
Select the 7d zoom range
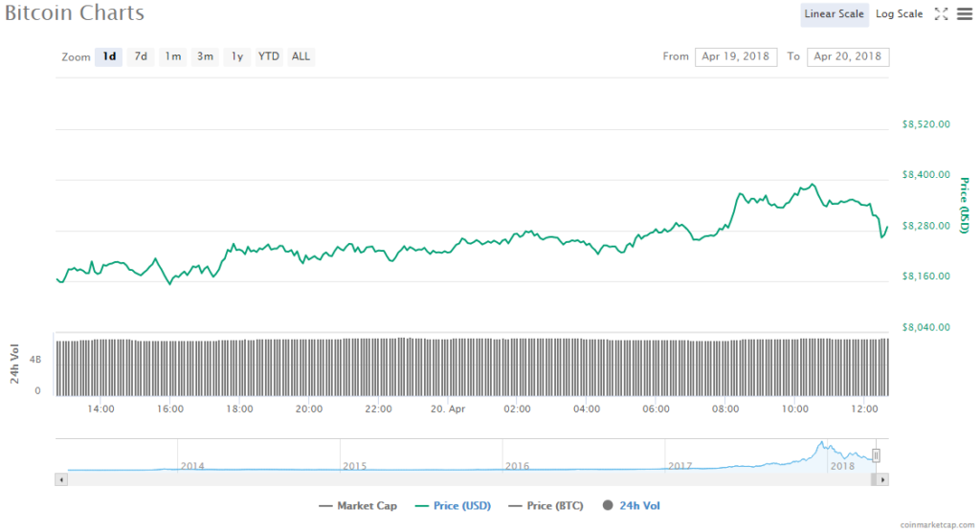[x=141, y=56]
